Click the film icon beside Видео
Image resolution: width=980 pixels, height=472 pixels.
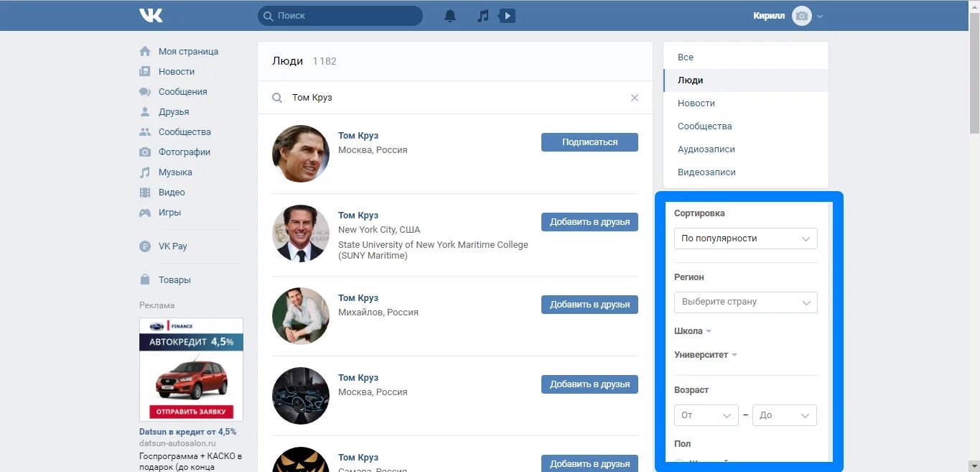tap(145, 193)
